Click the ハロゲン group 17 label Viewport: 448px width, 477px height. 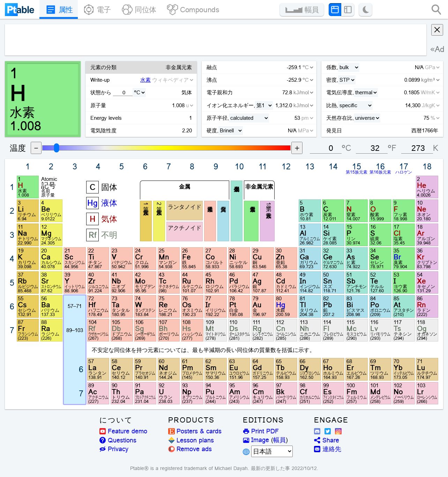tap(403, 172)
